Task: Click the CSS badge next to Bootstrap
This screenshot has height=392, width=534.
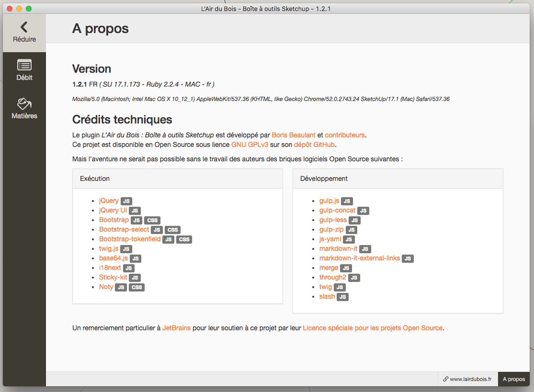Action: (x=152, y=220)
